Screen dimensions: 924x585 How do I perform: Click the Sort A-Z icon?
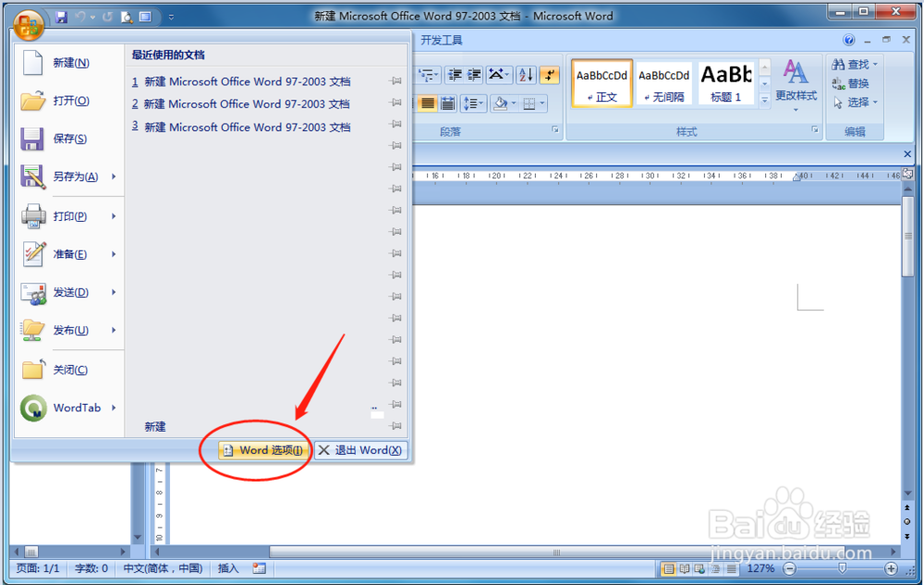526,75
